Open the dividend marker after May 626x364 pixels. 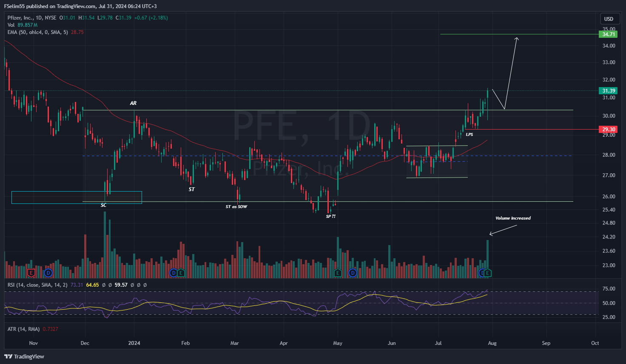pos(353,272)
